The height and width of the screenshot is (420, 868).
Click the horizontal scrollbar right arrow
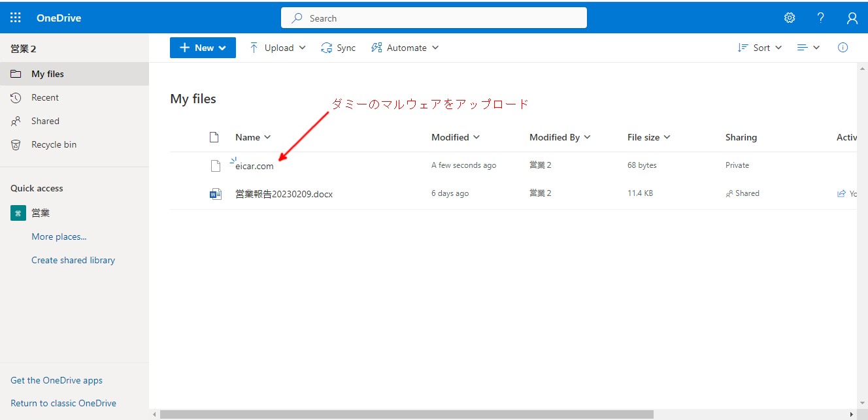click(x=852, y=415)
